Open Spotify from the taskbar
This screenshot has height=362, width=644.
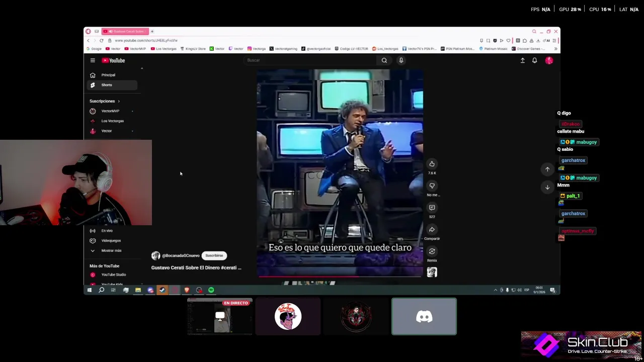coord(211,290)
